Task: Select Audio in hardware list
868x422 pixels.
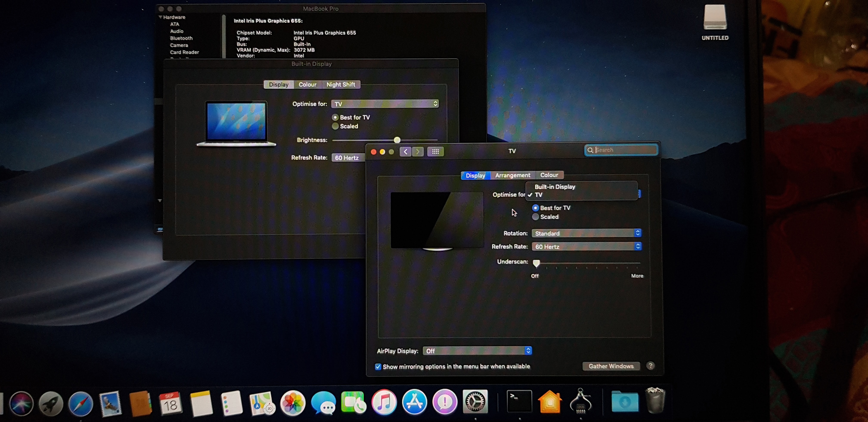Action: click(x=177, y=31)
